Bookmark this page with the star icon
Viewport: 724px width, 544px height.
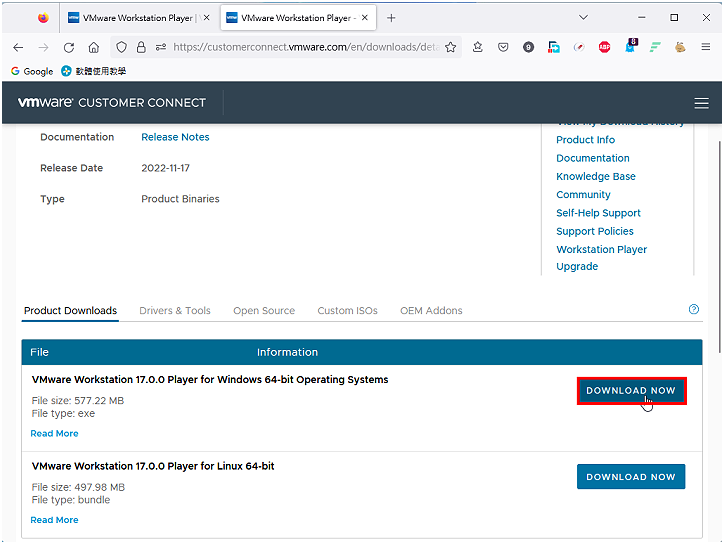pos(451,47)
